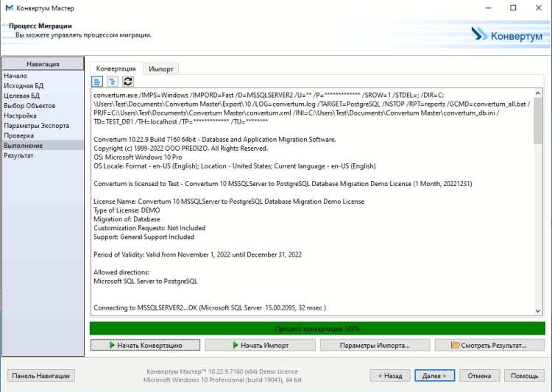This screenshot has width=552, height=392.
Task: Click Начать Конвертацию button
Action: click(145, 345)
